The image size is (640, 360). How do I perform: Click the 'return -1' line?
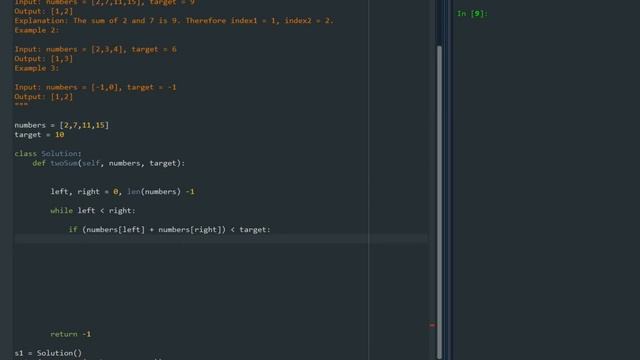coord(71,334)
